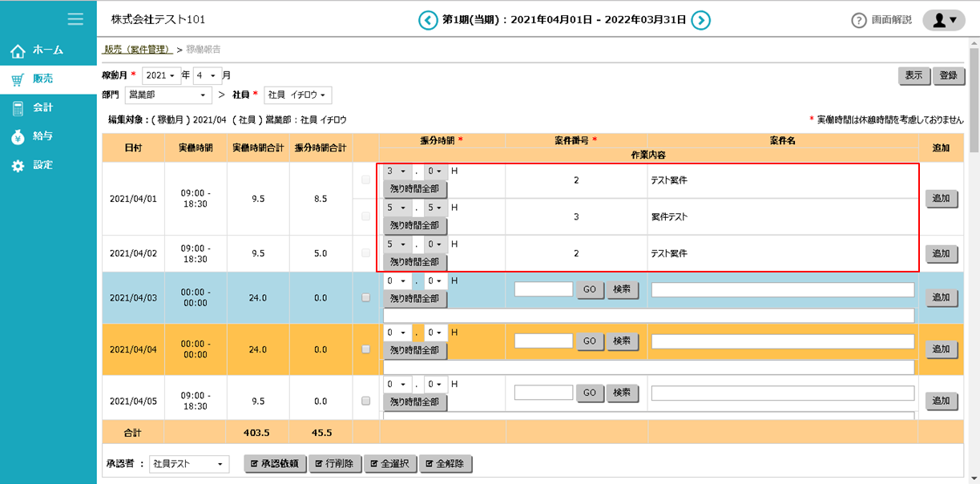Go to previous fiscal period arrow

(428, 20)
